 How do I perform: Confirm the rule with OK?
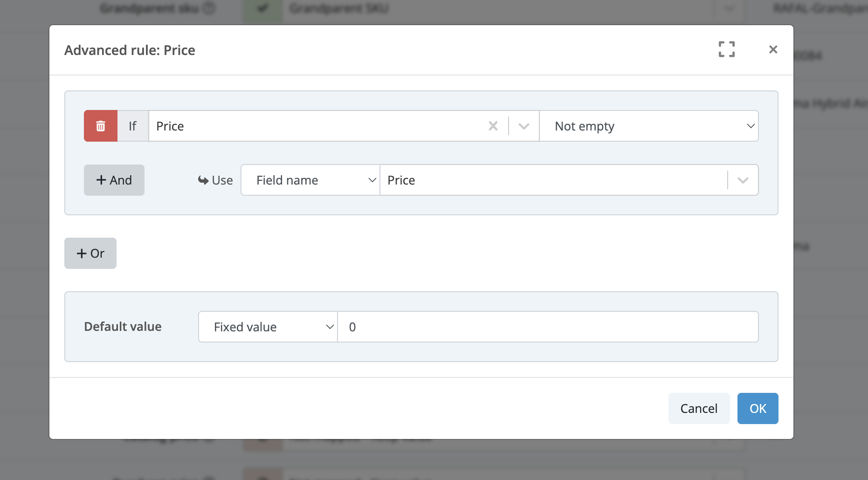[758, 408]
